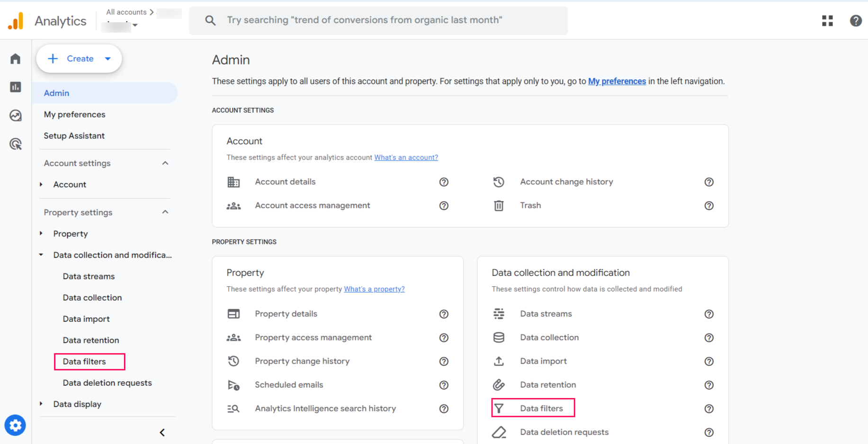868x444 pixels.
Task: Select Data collection in sidebar
Action: click(x=92, y=298)
